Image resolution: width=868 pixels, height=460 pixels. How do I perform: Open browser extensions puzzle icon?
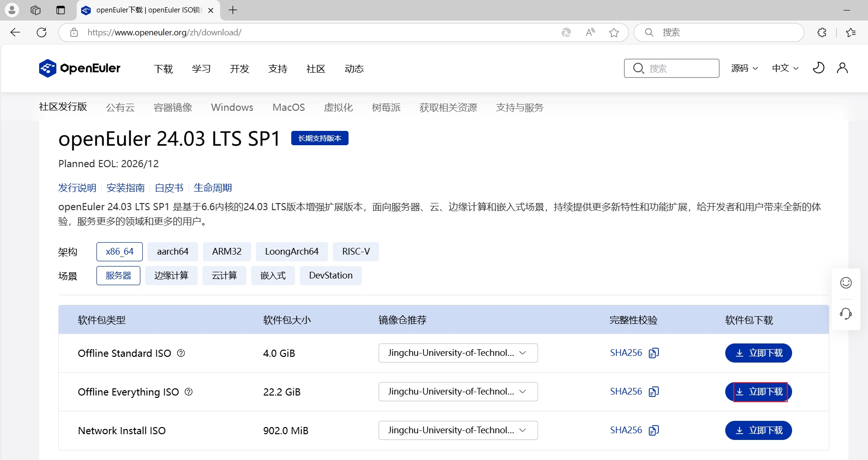click(x=822, y=32)
